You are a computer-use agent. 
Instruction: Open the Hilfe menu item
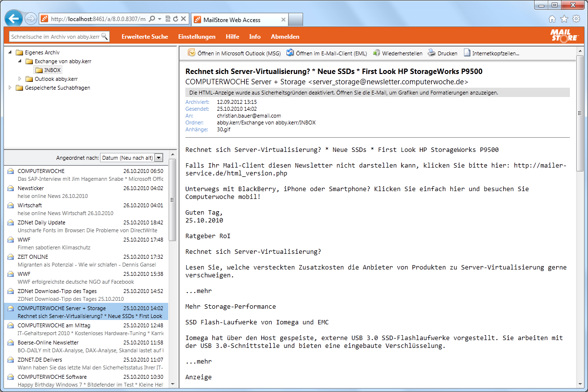[x=232, y=37]
